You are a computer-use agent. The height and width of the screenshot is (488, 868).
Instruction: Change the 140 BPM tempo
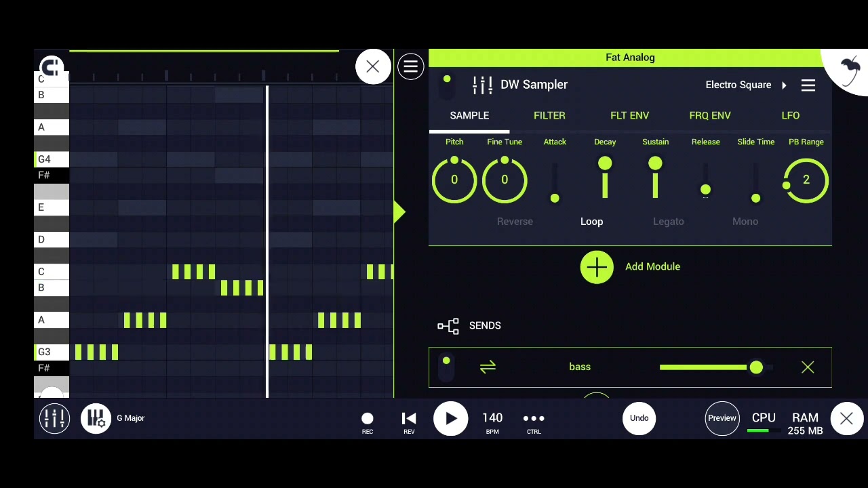pyautogui.click(x=492, y=422)
